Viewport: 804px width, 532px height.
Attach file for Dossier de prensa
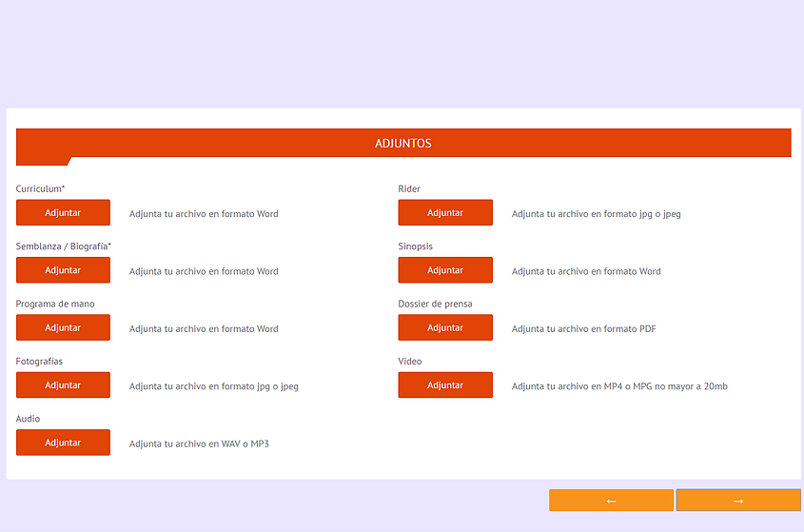click(445, 327)
